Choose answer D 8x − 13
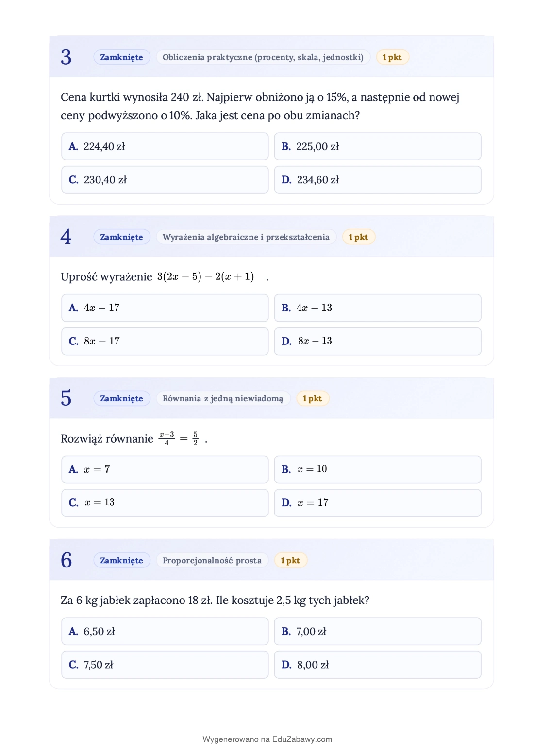534x756 pixels. click(377, 341)
